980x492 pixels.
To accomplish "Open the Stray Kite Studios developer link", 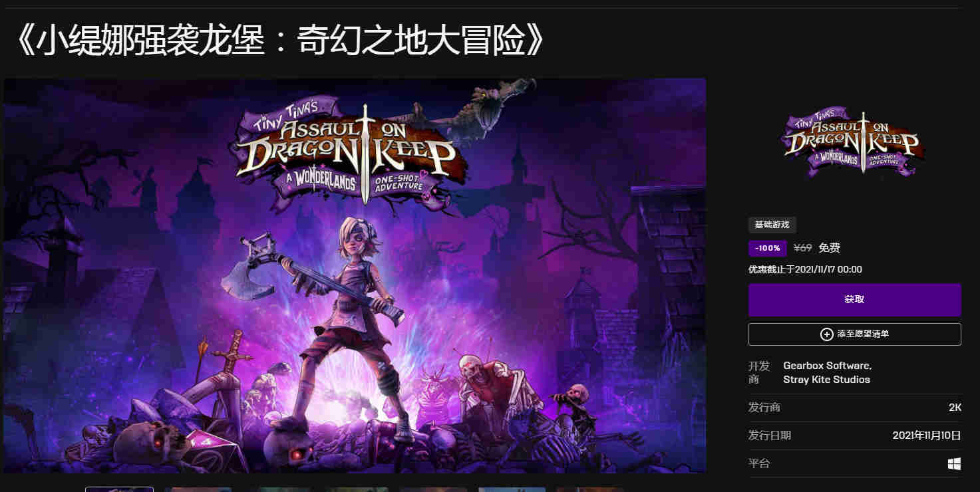I will pos(826,380).
